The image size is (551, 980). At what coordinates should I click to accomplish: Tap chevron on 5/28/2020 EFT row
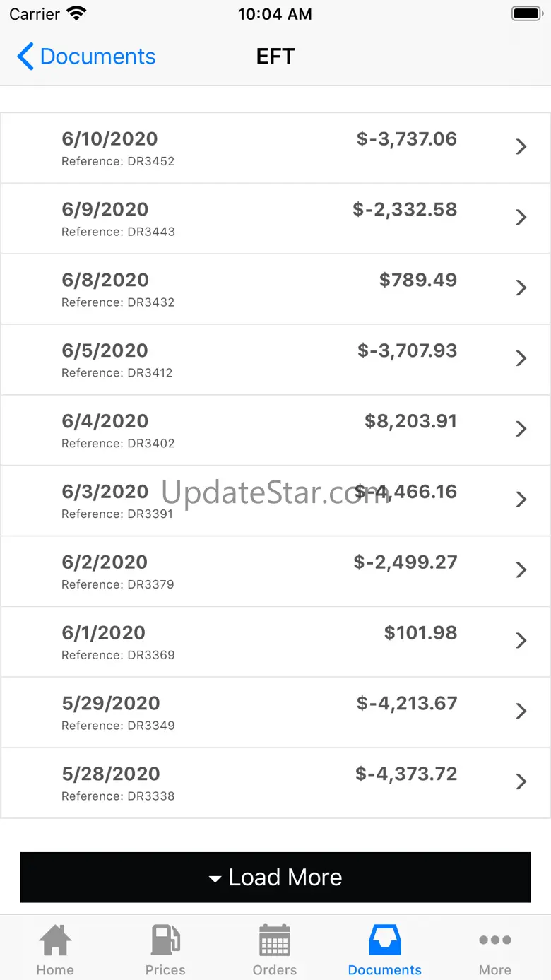pos(521,782)
